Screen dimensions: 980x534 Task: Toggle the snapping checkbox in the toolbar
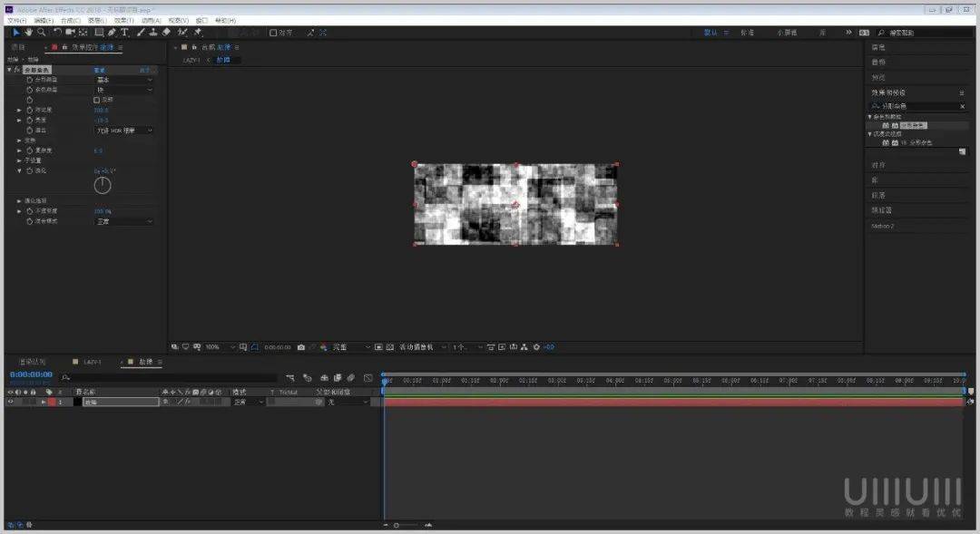coord(273,33)
